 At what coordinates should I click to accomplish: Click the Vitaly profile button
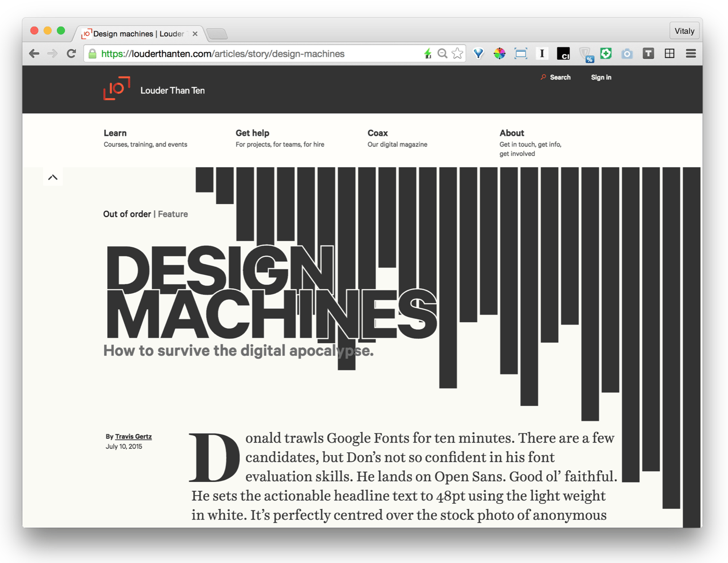click(x=684, y=31)
